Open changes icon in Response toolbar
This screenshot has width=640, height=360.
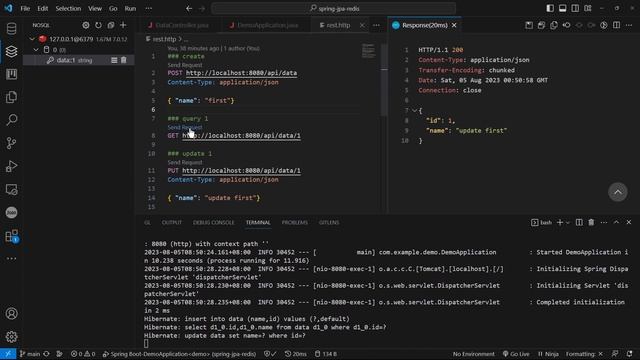[x=567, y=25]
